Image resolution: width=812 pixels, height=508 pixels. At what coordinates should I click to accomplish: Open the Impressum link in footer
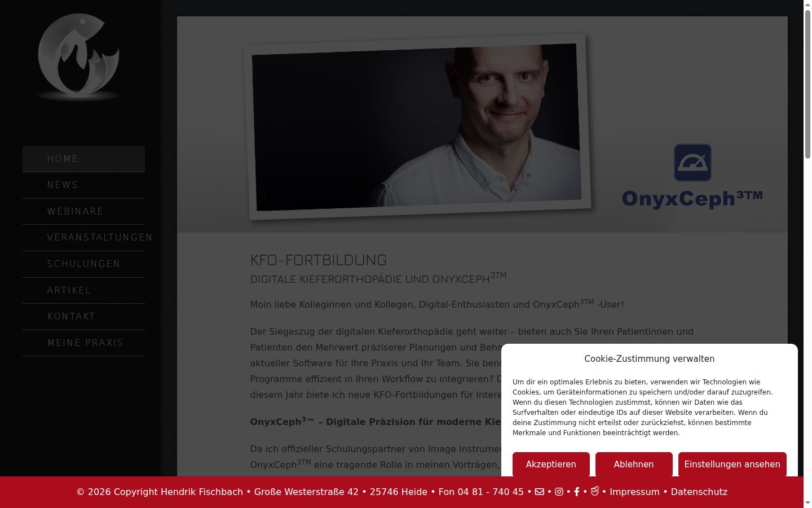point(634,492)
